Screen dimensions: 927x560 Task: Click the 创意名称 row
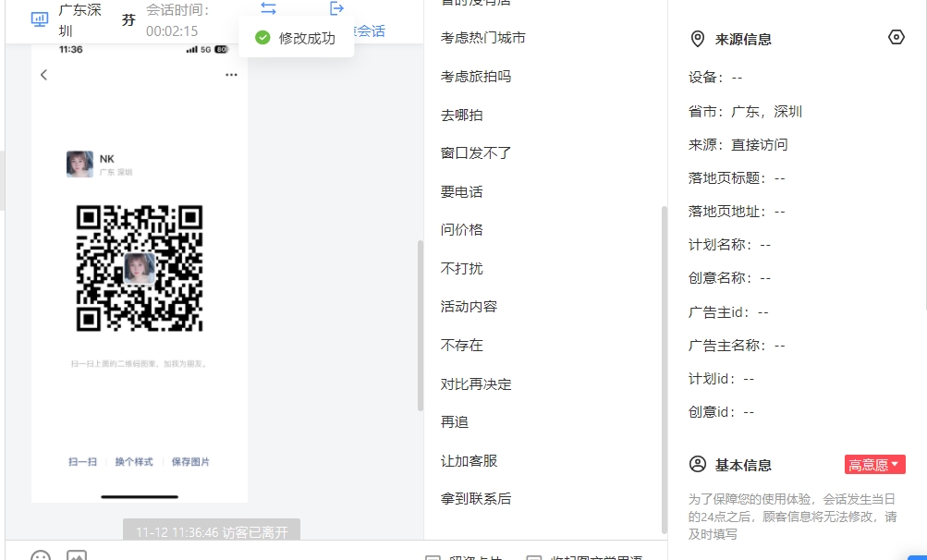point(729,277)
